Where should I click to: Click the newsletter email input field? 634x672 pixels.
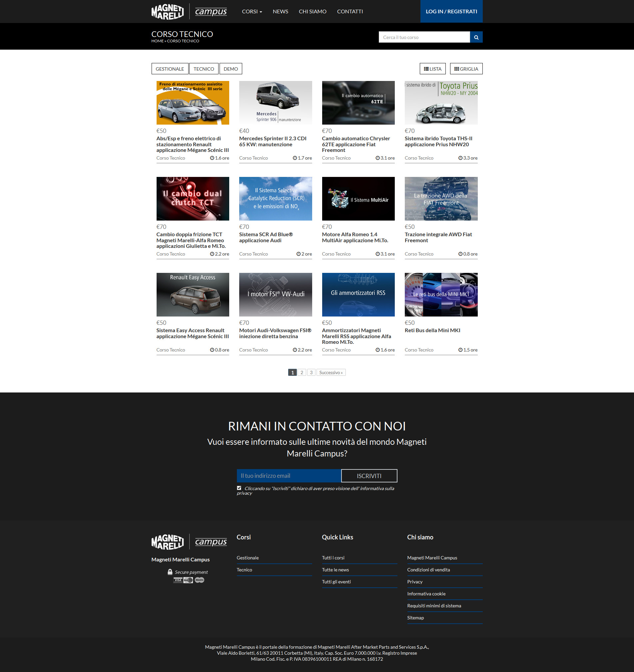point(289,476)
